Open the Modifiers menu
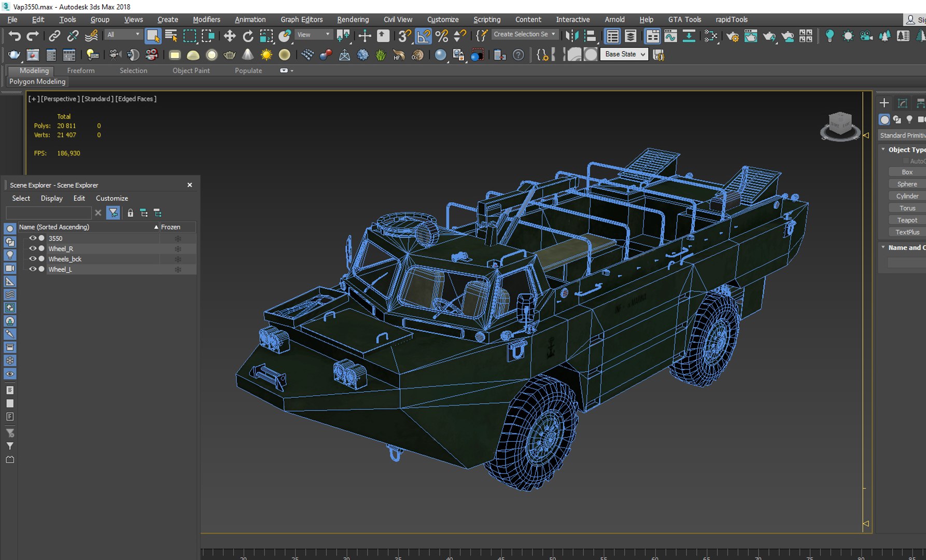Viewport: 926px width, 560px height. 206,20
